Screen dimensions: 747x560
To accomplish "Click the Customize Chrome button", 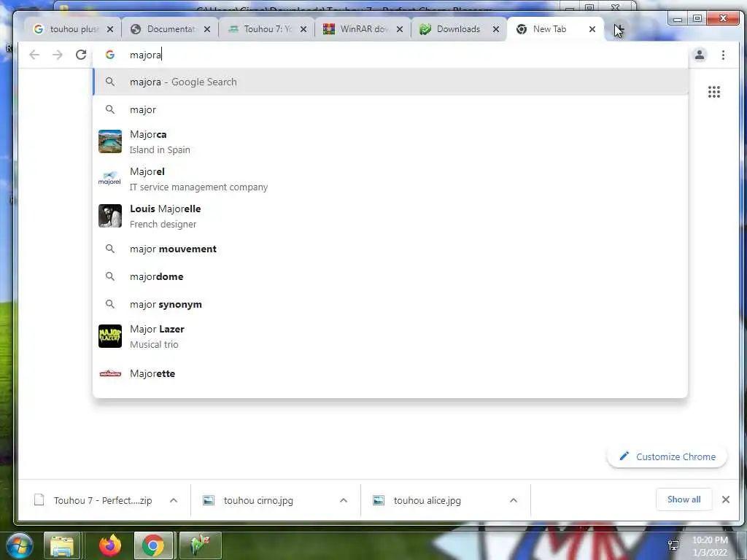I will [667, 456].
